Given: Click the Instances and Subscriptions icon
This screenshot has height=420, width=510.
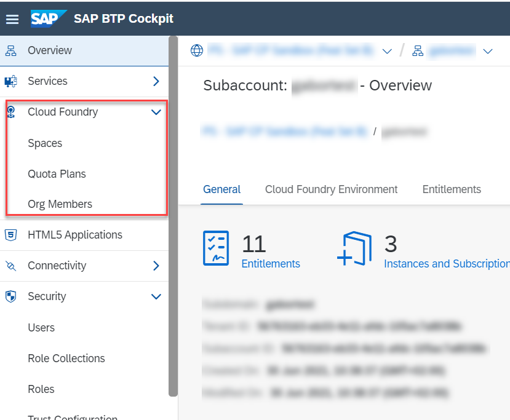Looking at the screenshot, I should (x=354, y=248).
